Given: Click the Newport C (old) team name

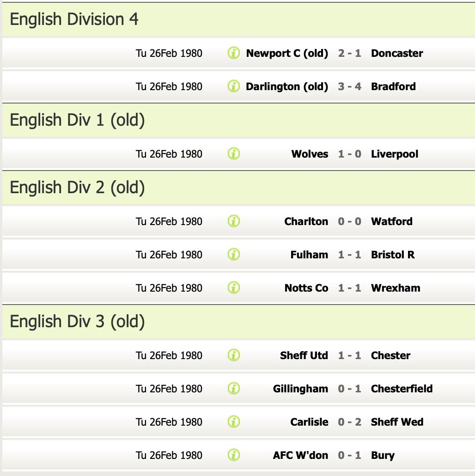Looking at the screenshot, I should (x=287, y=53).
